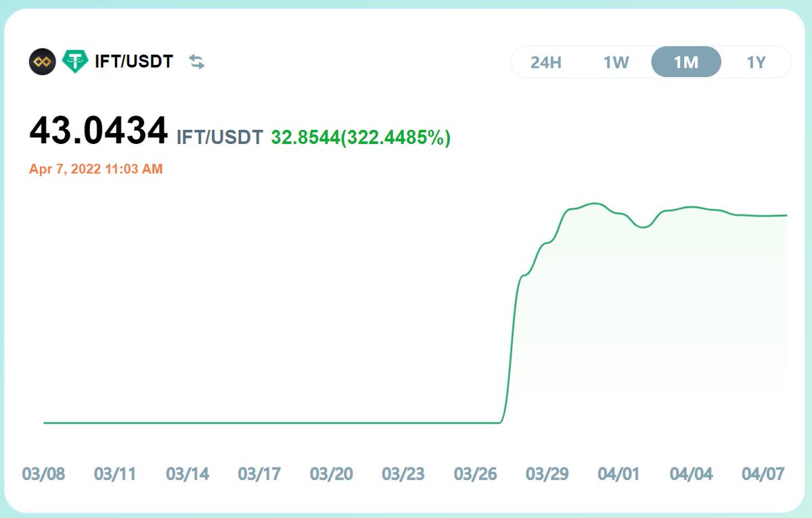This screenshot has height=518, width=812.
Task: Click the 04/07 date axis label
Action: (763, 474)
